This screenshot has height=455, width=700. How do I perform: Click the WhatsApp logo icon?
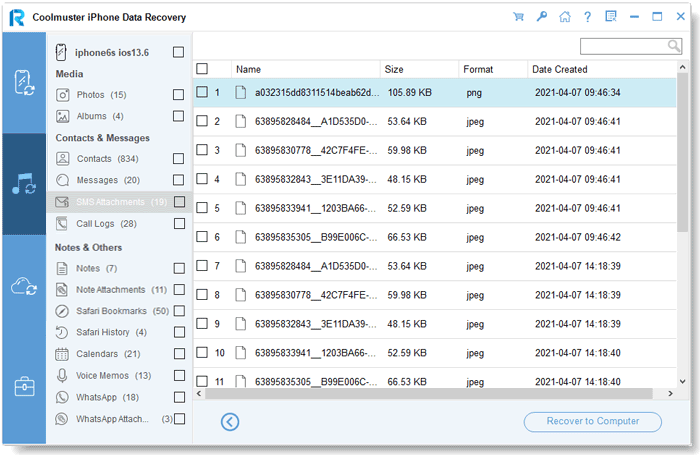click(x=62, y=397)
